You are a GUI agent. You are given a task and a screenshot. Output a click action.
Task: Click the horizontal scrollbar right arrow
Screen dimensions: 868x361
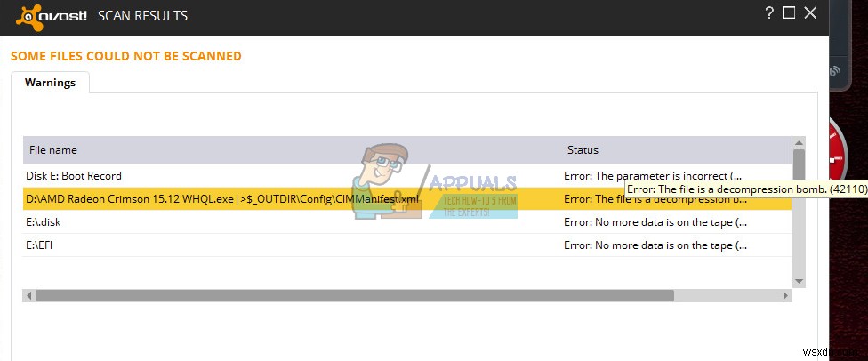tap(785, 296)
